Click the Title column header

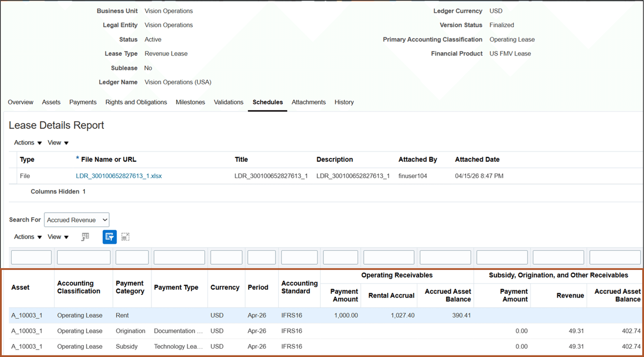tap(241, 159)
